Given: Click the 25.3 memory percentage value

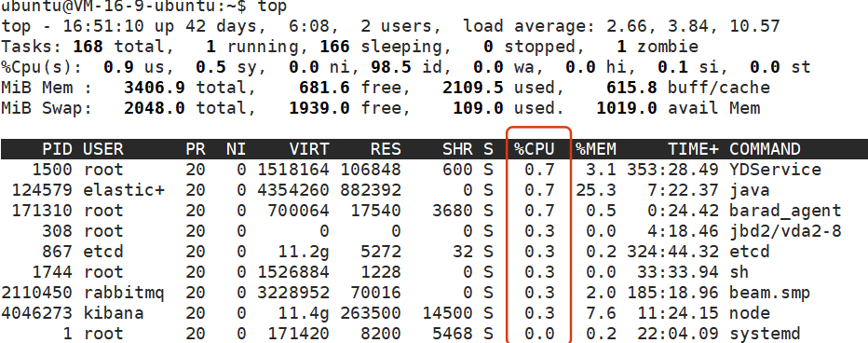Looking at the screenshot, I should coord(596,190).
